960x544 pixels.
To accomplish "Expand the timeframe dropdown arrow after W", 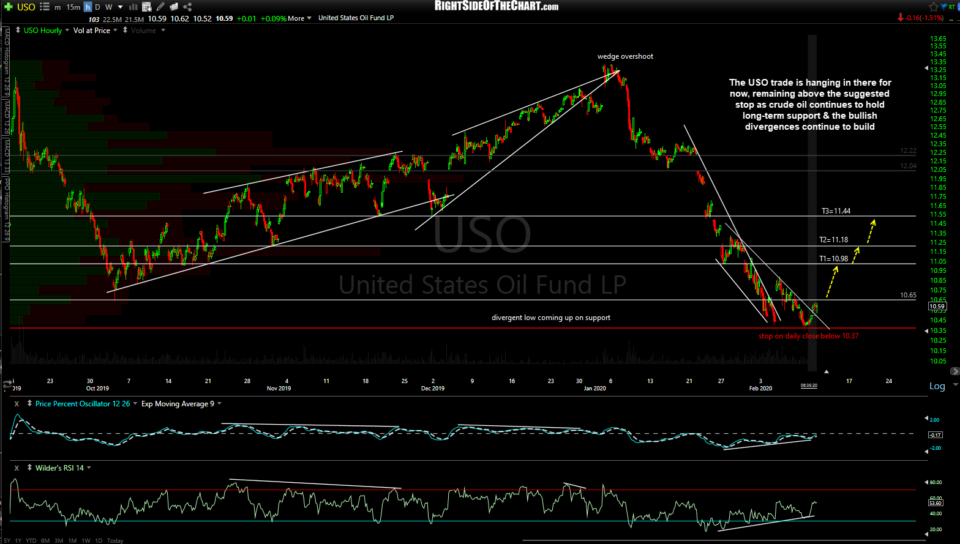I will [x=120, y=7].
